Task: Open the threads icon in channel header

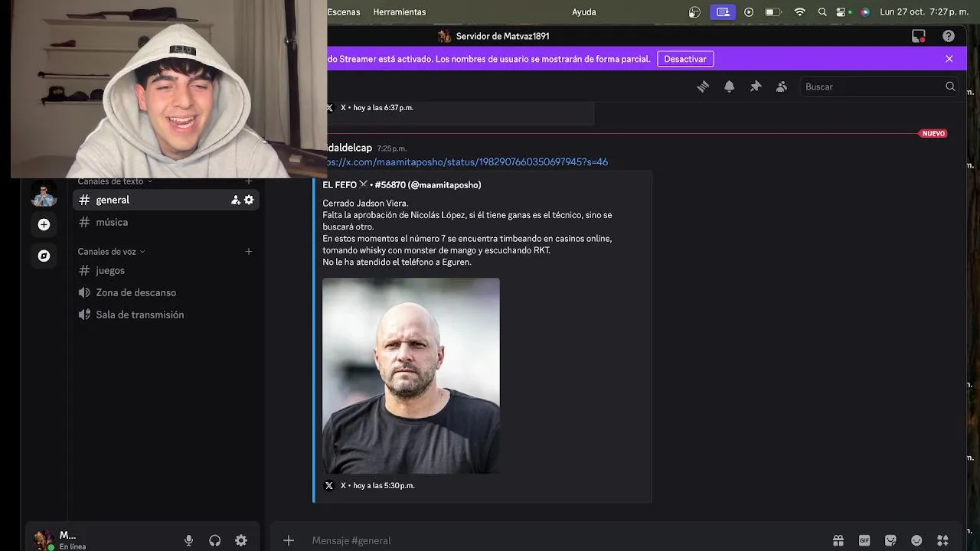Action: point(703,86)
